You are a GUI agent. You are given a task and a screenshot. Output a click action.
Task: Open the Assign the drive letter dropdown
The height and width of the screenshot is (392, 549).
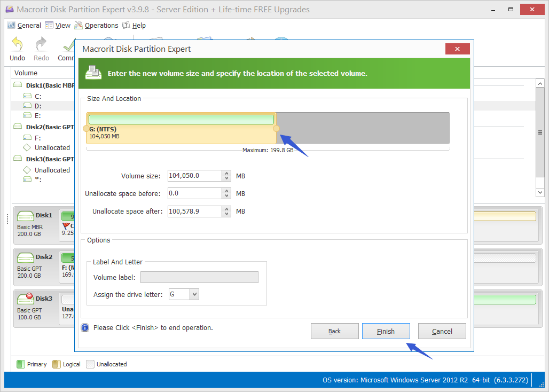tap(194, 294)
